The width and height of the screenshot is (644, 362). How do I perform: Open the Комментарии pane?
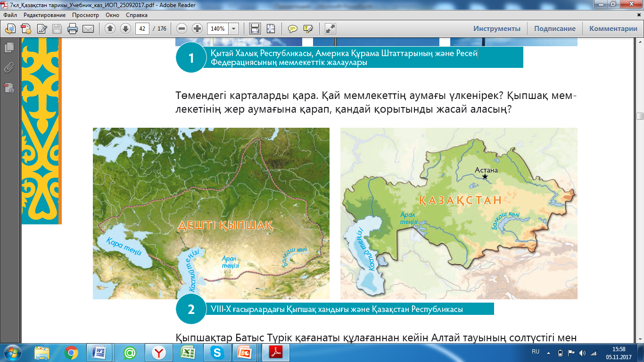613,29
